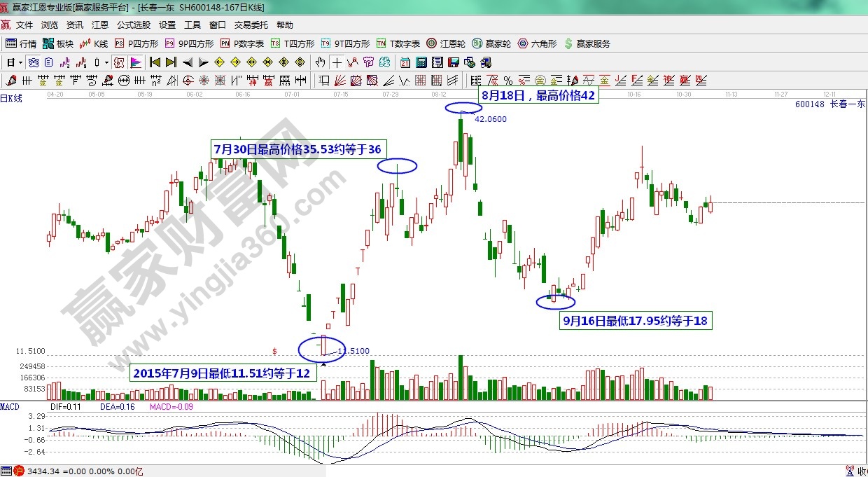Open the 交易委托 menu

[x=251, y=25]
